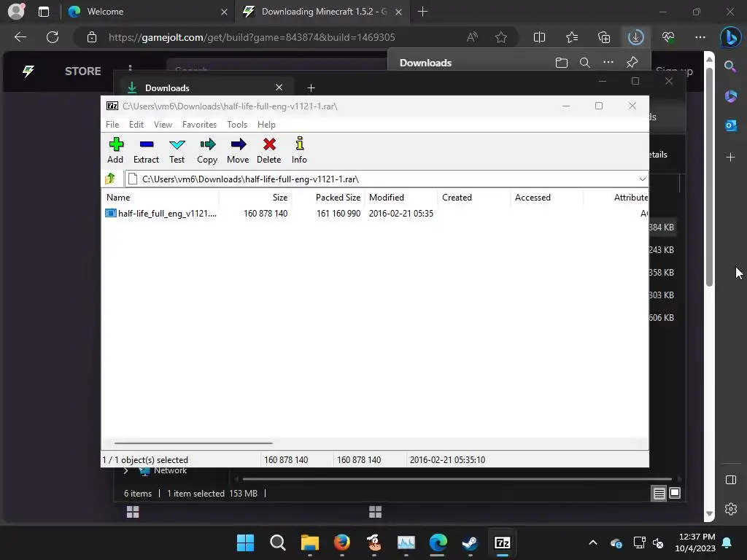Show hidden system tray icons chevron

click(x=593, y=542)
